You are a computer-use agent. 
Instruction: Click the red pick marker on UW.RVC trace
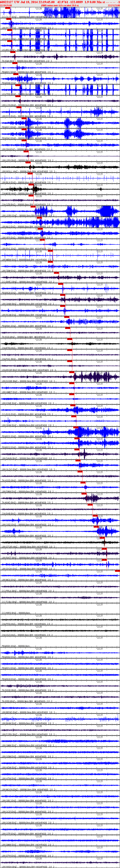tap(50, 251)
